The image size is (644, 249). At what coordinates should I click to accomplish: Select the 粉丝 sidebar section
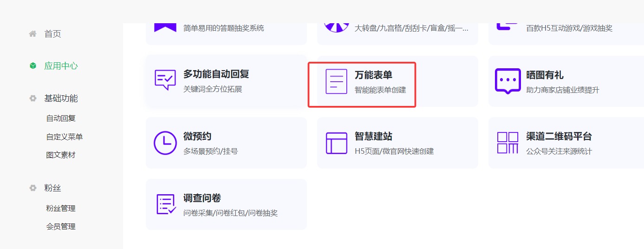click(52, 188)
